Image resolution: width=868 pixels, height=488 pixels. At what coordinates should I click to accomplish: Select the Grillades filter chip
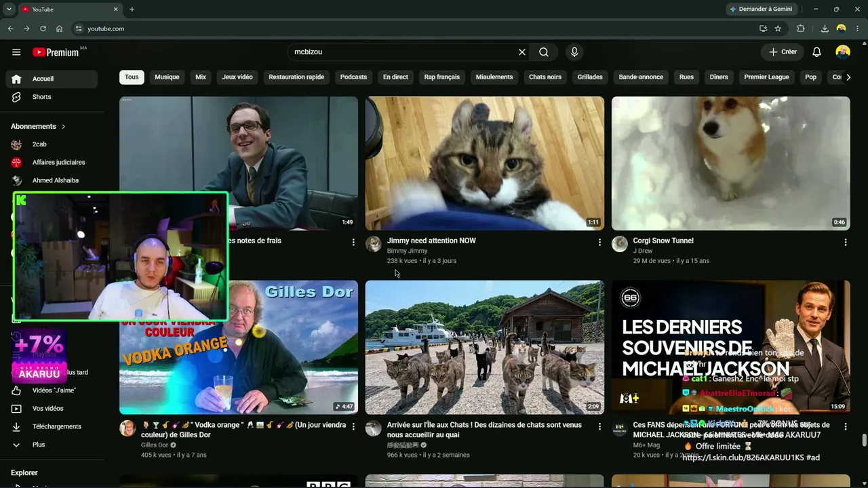590,77
